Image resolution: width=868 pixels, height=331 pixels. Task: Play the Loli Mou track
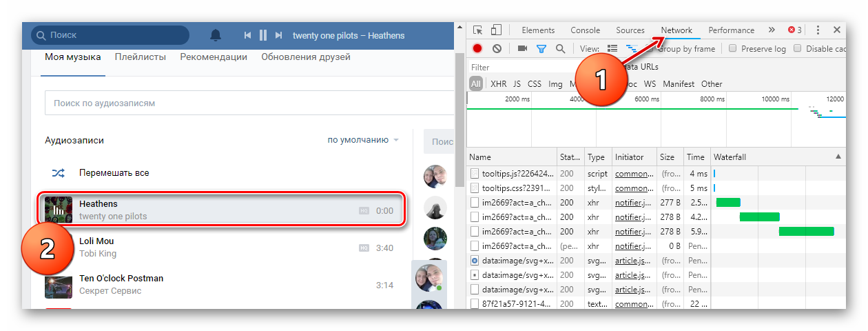[220, 247]
